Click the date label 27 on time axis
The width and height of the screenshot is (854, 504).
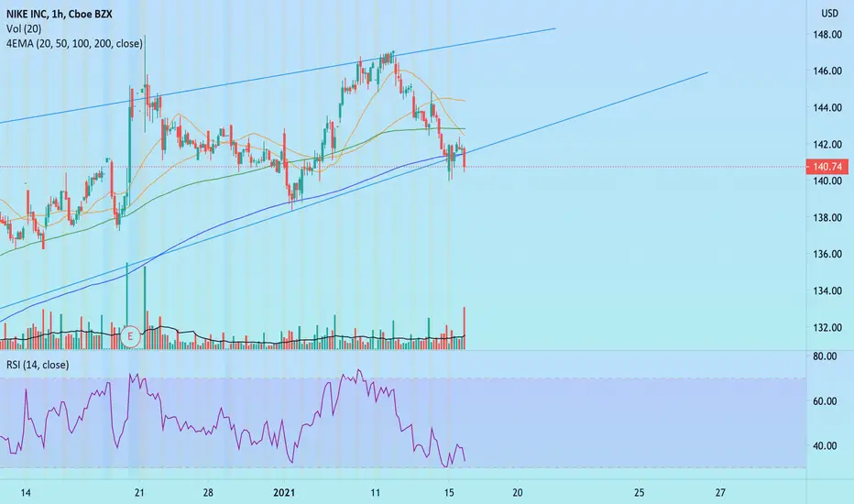pyautogui.click(x=720, y=493)
